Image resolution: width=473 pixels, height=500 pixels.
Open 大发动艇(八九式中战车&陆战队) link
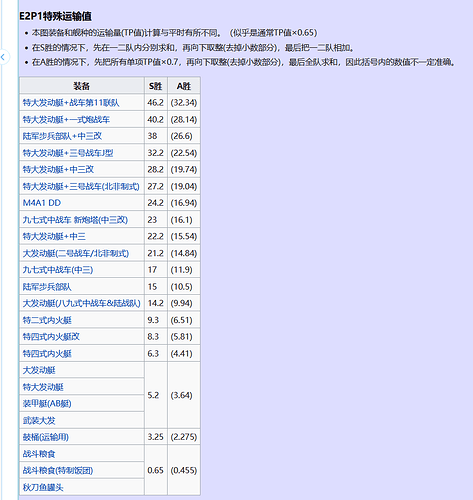pyautogui.click(x=82, y=303)
